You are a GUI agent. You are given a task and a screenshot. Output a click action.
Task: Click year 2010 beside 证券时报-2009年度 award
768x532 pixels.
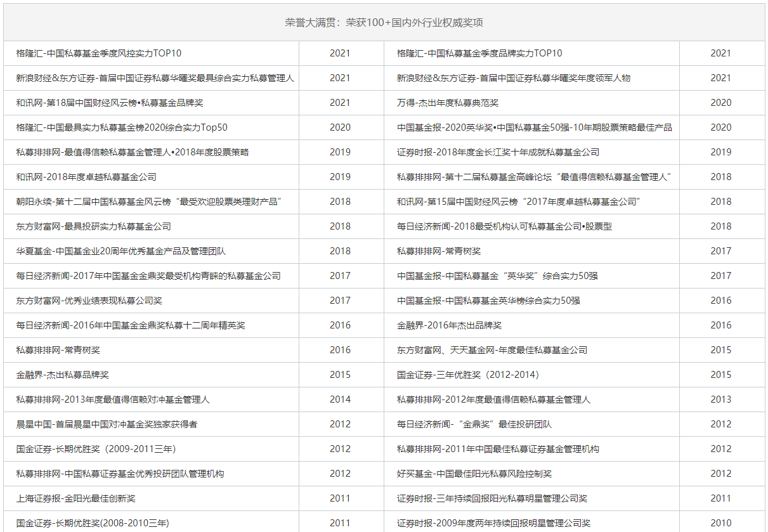pos(721,523)
